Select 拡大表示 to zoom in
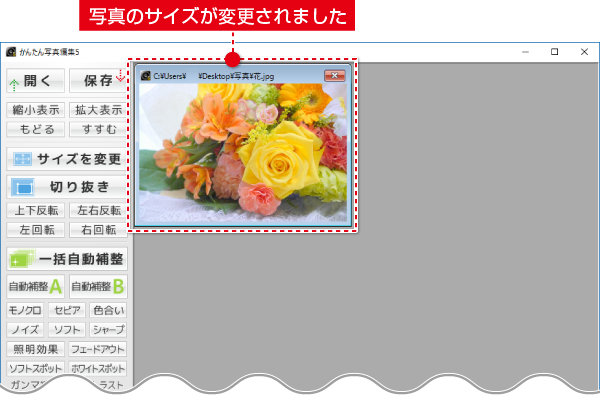Screen dimensions: 600x402 click(98, 110)
